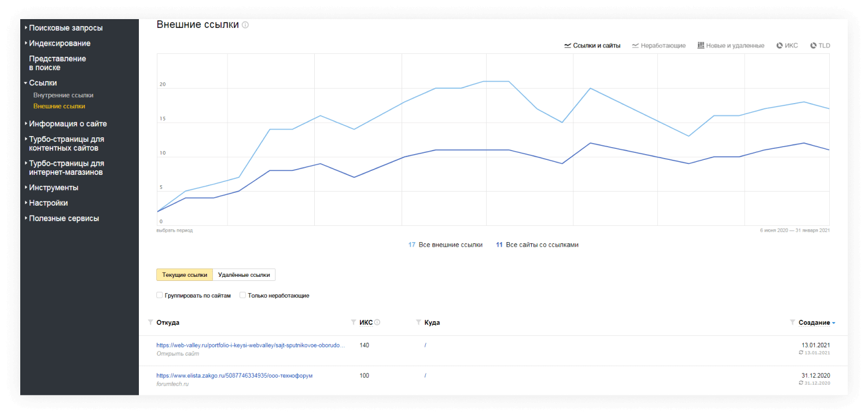Click creation date 13.01.2021
The width and height of the screenshot is (868, 417).
(x=815, y=345)
